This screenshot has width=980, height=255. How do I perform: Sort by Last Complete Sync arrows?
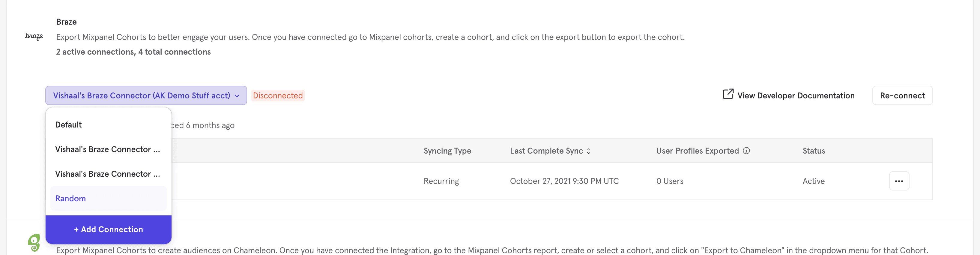coord(589,151)
